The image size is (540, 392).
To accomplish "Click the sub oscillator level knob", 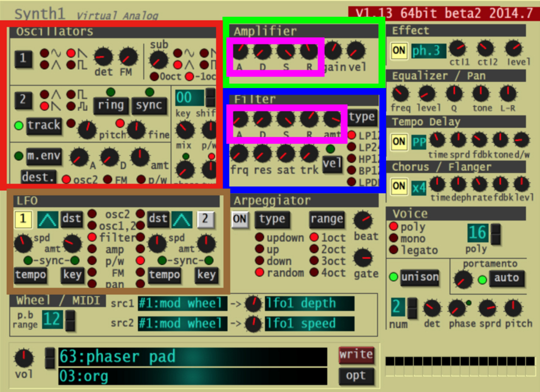I will point(159,60).
